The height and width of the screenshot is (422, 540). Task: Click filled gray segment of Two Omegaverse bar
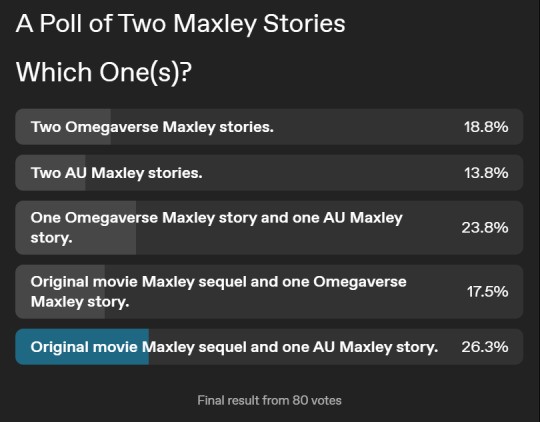(63, 127)
